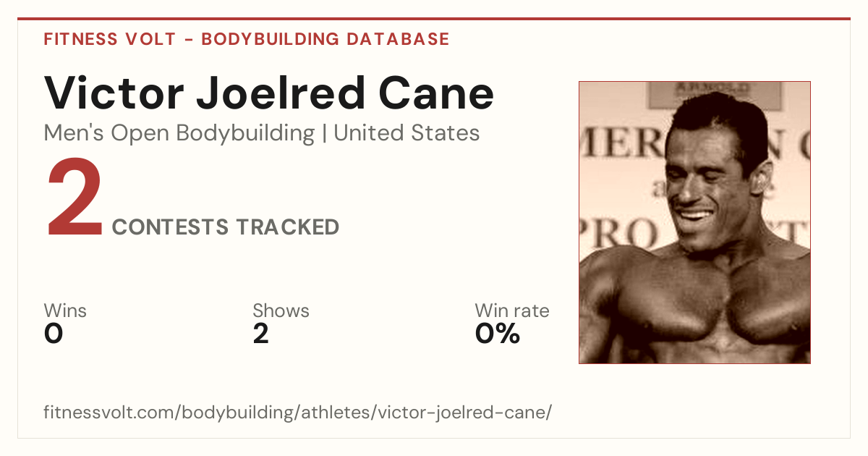Click the red line atop the card
The image size is (868, 456).
pyautogui.click(x=434, y=19)
